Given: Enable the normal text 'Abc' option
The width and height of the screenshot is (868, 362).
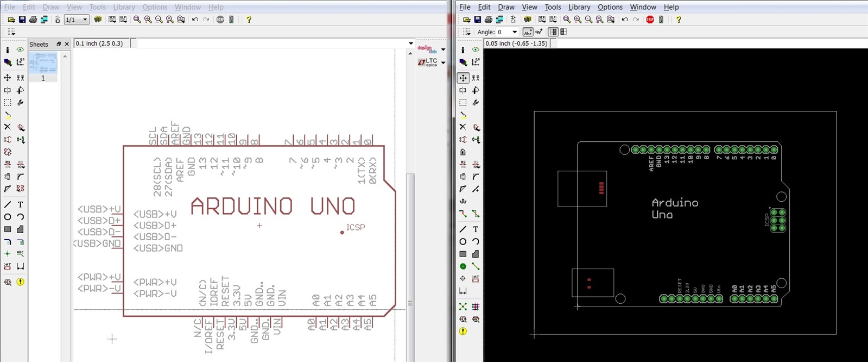Looking at the screenshot, I should point(528,32).
